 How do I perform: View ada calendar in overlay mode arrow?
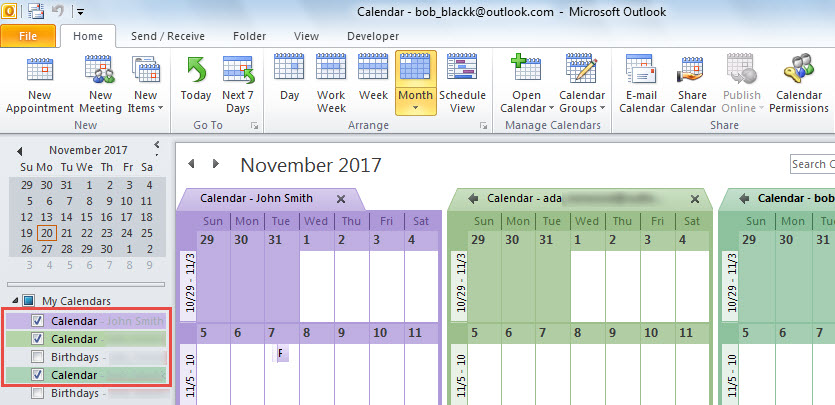473,199
